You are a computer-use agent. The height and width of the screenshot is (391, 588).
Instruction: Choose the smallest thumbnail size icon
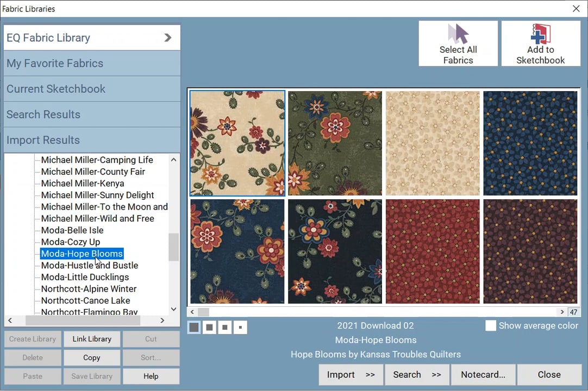(x=240, y=327)
